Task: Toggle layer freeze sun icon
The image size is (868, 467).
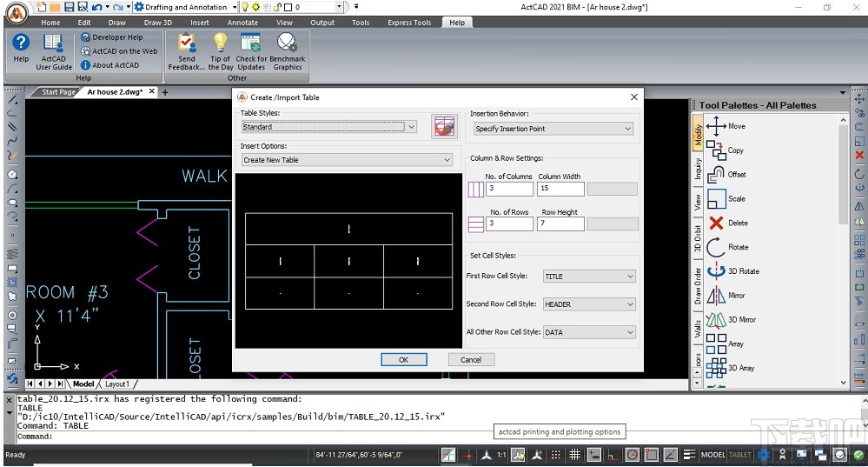Action: (x=255, y=7)
